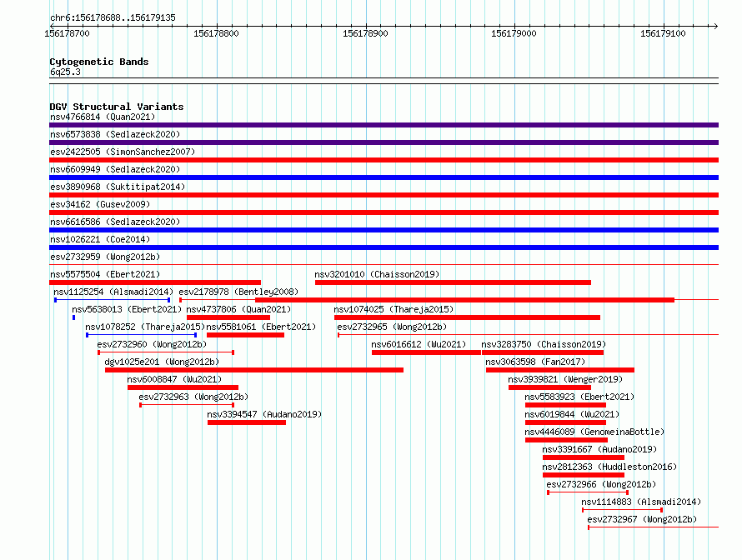The width and height of the screenshot is (742, 560).
Task: Click the right arrowhead of the ruler
Action: (716, 26)
